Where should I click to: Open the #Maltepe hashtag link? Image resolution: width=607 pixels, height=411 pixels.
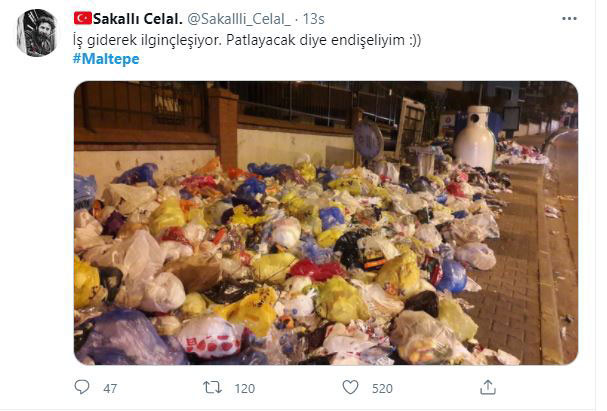(106, 59)
